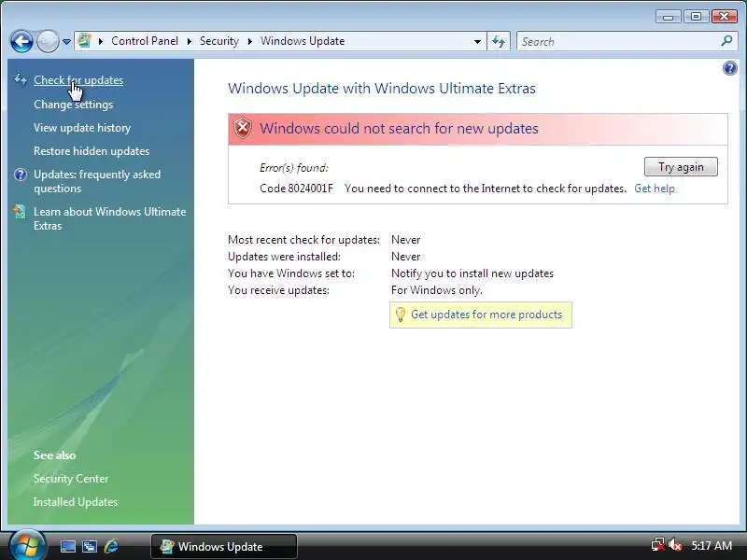747x560 pixels.
Task: Maximize the Windows Update window
Action: pyautogui.click(x=696, y=17)
